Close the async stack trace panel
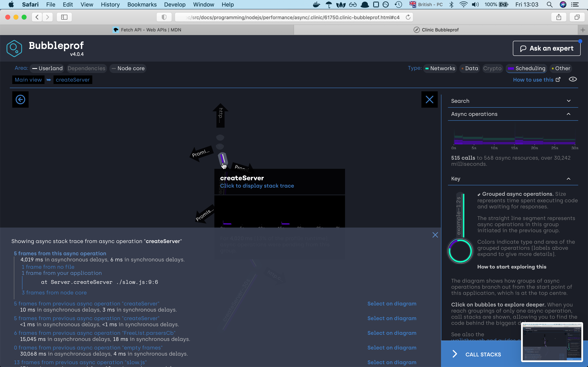Image resolution: width=588 pixels, height=367 pixels. click(x=435, y=235)
